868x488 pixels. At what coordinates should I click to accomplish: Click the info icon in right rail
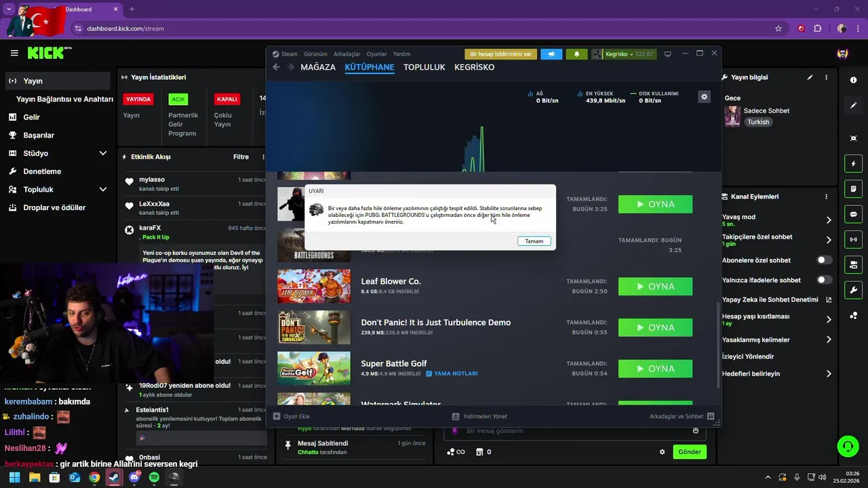point(853,80)
